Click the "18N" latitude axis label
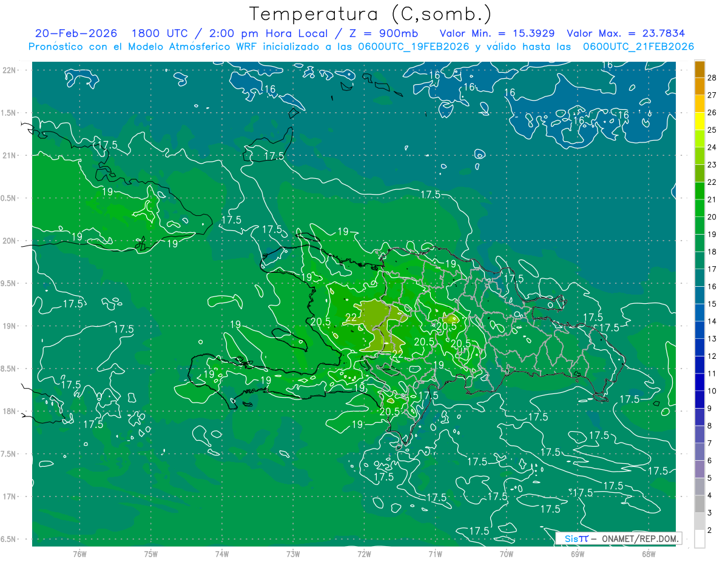This screenshot has height=562, width=728. coord(10,411)
